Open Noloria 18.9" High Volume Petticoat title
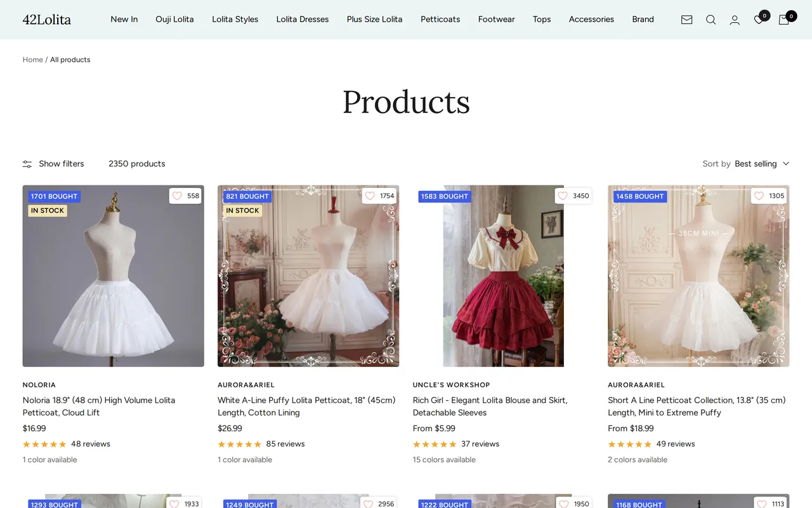 pyautogui.click(x=99, y=406)
